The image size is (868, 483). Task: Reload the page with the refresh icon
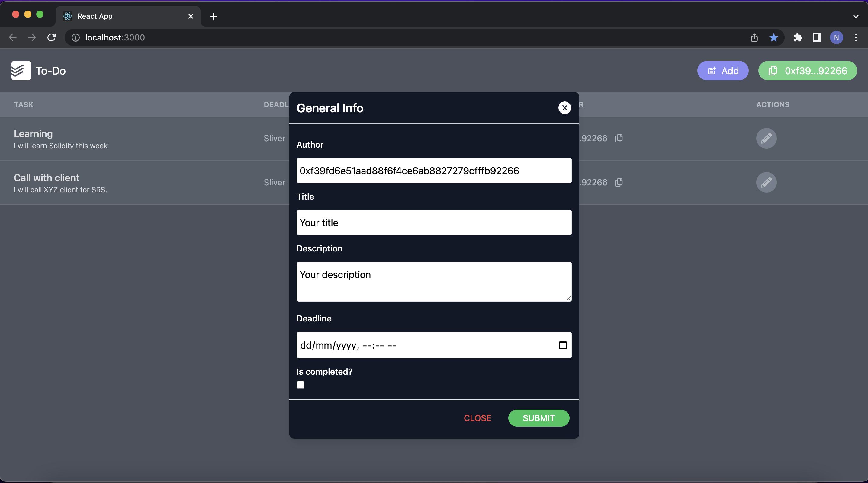pyautogui.click(x=51, y=37)
